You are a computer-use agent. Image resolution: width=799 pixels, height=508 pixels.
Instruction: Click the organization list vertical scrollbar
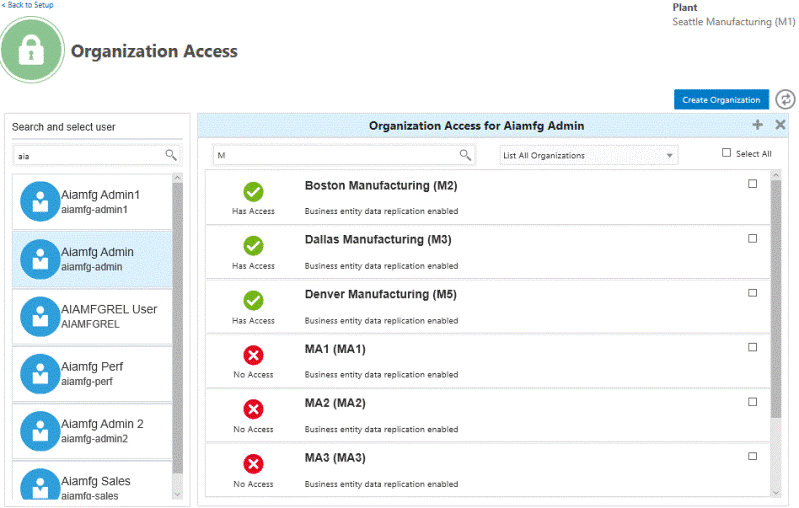(776, 298)
